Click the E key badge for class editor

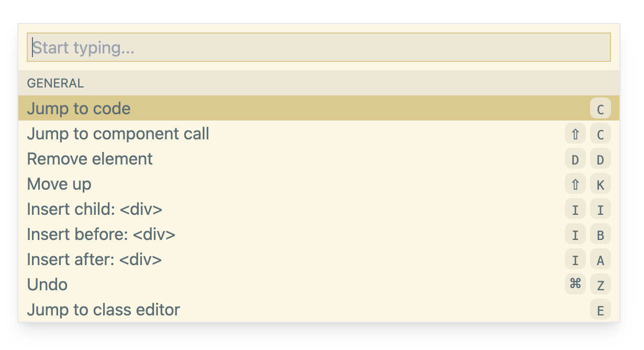(x=601, y=310)
